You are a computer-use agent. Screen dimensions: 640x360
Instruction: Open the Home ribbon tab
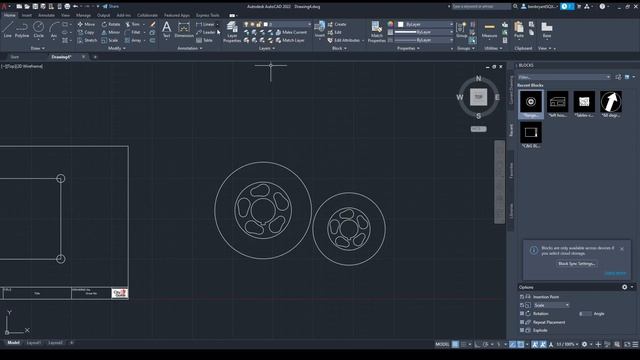(x=9, y=15)
